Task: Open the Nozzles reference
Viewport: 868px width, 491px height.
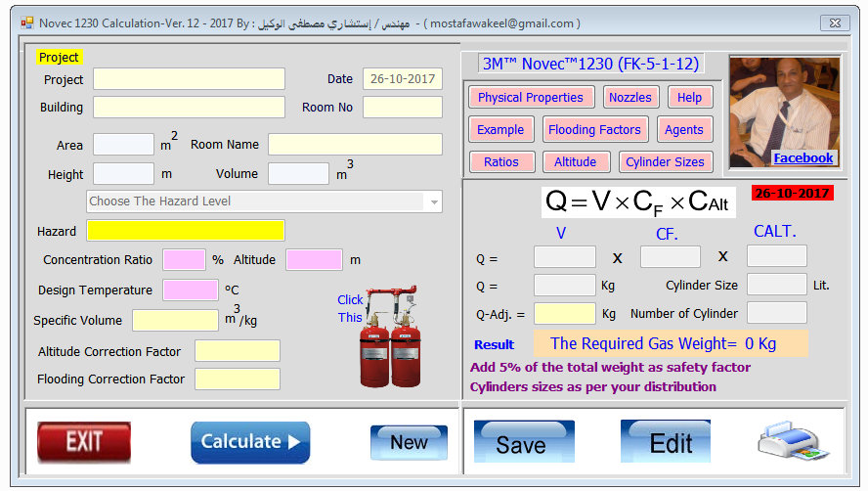Action: (630, 98)
